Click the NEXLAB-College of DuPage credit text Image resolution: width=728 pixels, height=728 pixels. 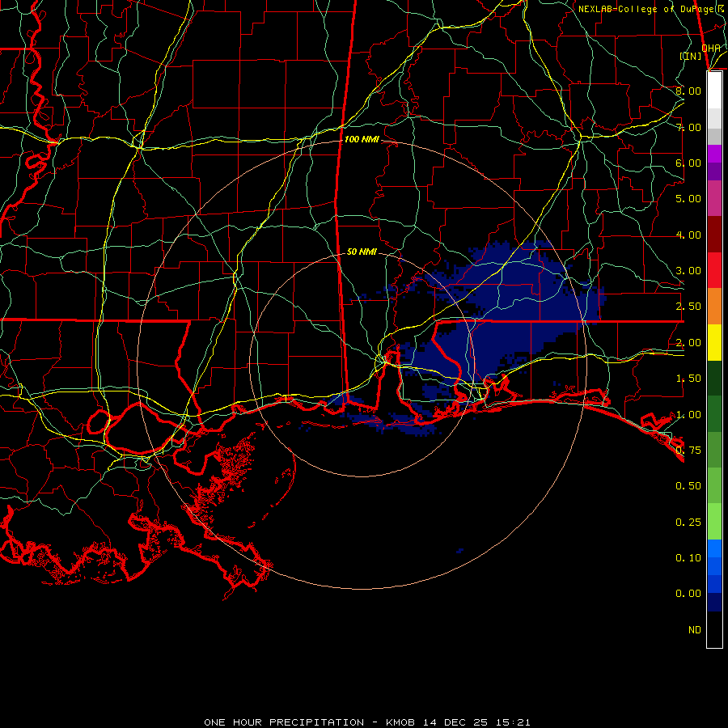[x=653, y=9]
